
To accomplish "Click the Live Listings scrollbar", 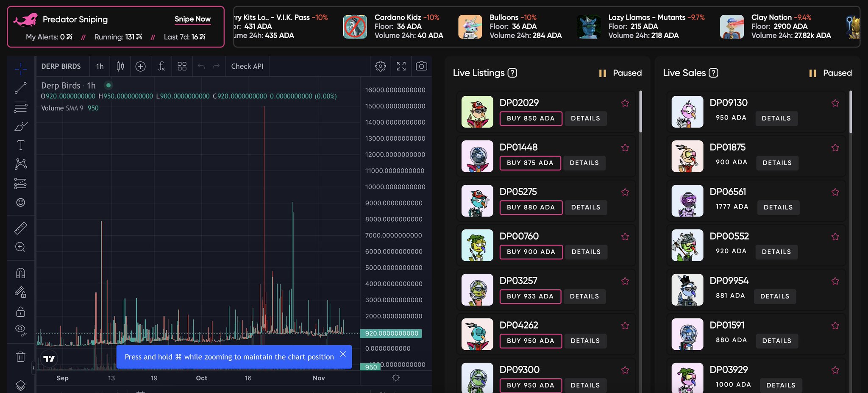I will click(640, 111).
